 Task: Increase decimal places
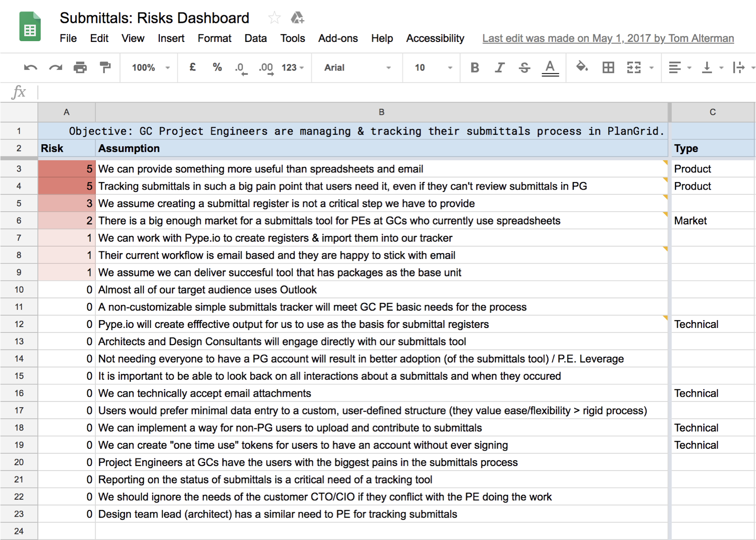266,67
